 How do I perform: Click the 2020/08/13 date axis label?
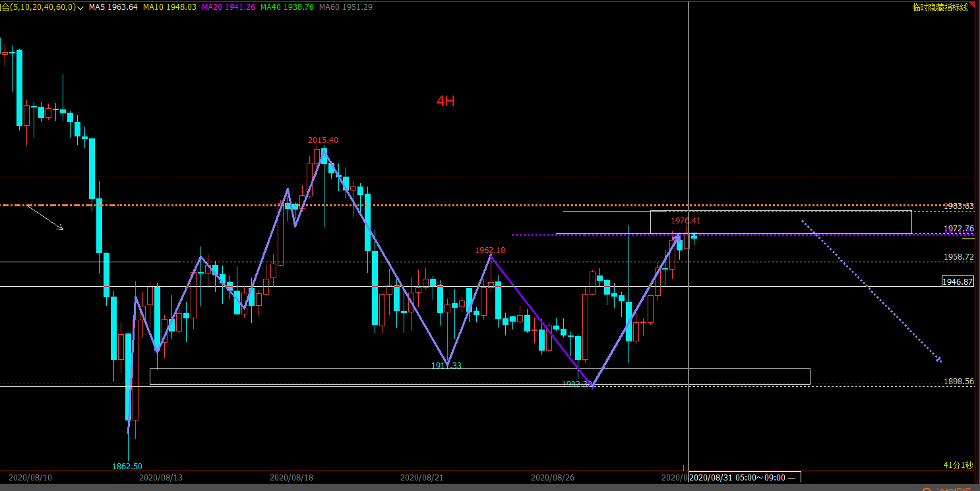[x=160, y=477]
